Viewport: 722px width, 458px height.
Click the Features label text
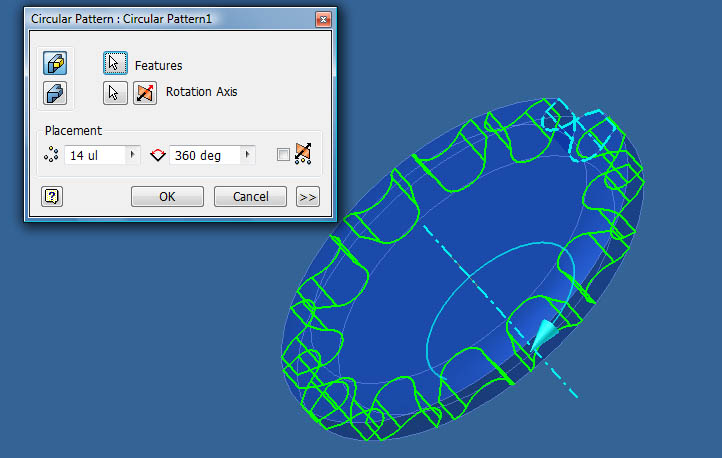click(x=158, y=66)
